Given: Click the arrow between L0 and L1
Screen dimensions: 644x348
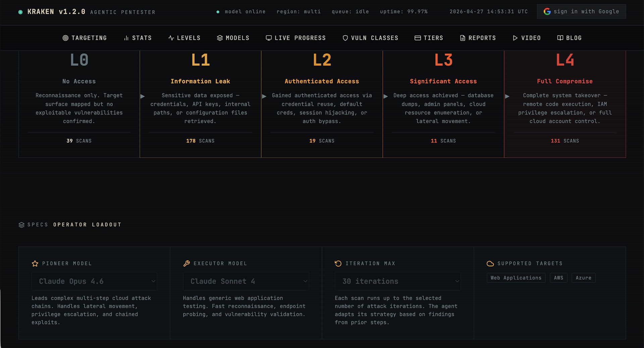Looking at the screenshot, I should coord(143,96).
